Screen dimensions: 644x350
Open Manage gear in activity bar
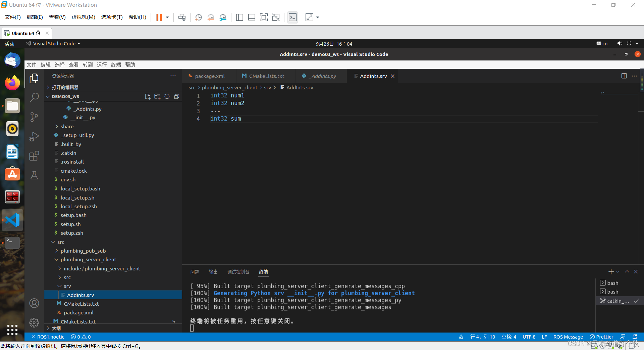pyautogui.click(x=34, y=322)
